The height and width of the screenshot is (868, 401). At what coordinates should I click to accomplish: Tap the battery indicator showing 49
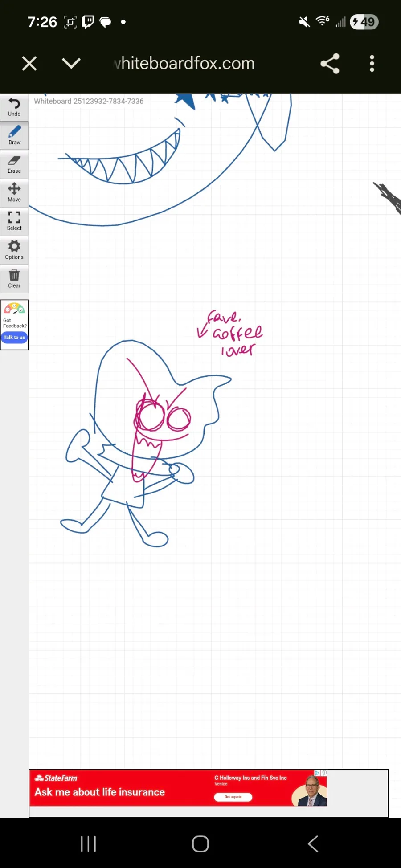click(x=364, y=22)
